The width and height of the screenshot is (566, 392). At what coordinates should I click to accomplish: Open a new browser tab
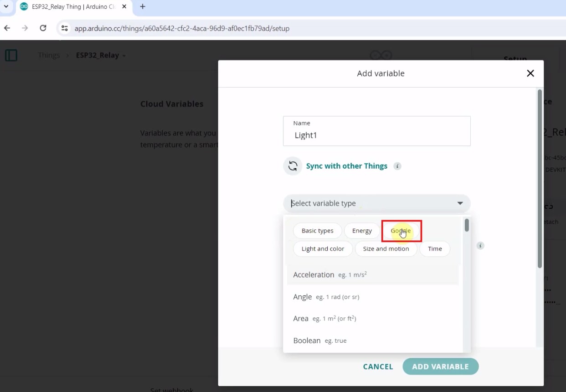click(143, 7)
